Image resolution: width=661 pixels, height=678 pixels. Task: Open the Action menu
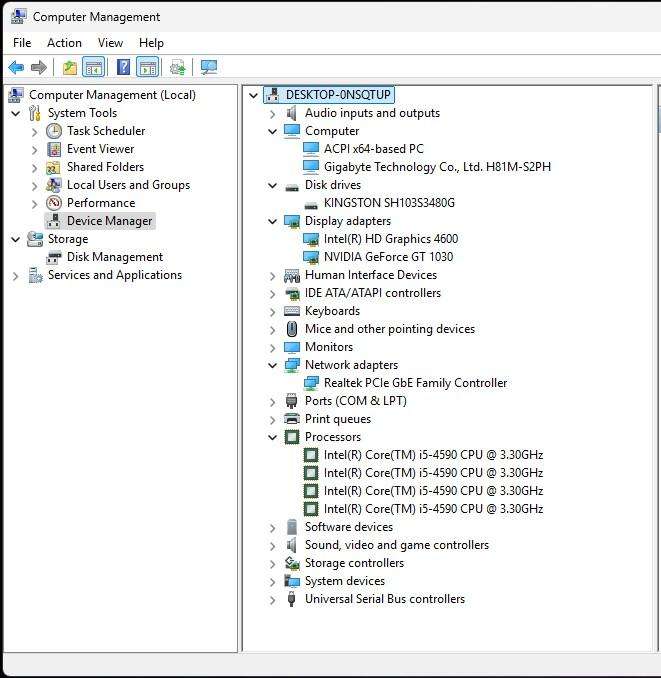click(64, 43)
